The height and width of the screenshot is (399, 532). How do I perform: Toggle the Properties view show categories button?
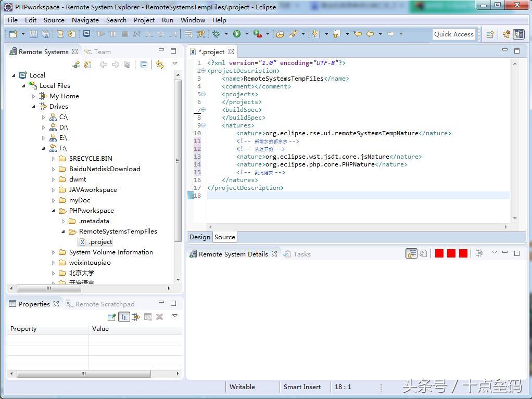click(x=124, y=317)
